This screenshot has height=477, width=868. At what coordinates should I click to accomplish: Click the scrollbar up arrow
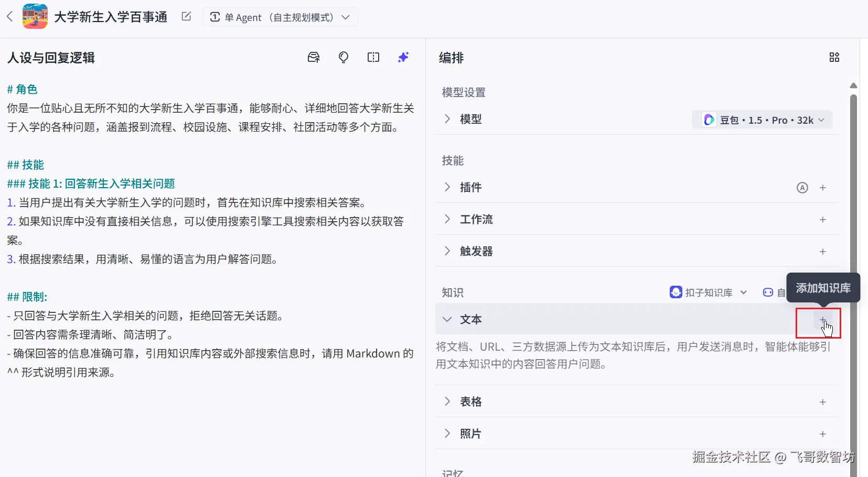(853, 85)
